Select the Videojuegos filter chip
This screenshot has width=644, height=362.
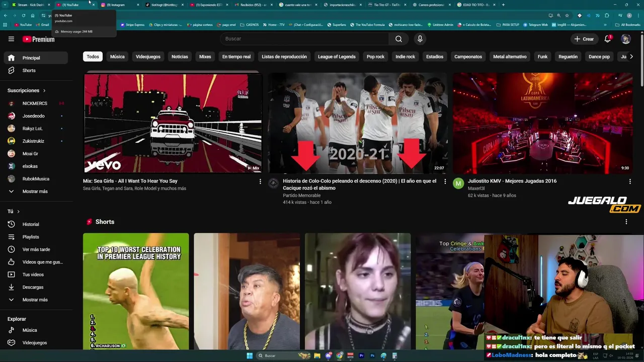tap(148, 57)
